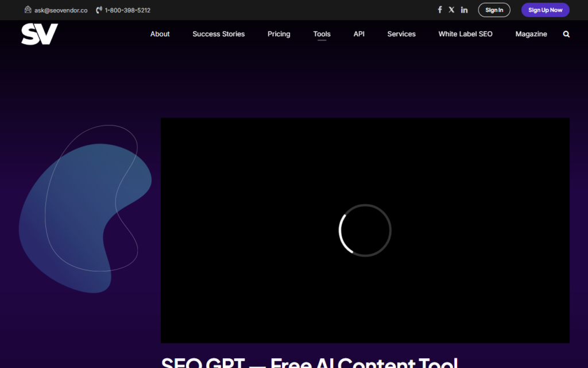Click the SV logo
588x368 pixels.
[x=40, y=34]
